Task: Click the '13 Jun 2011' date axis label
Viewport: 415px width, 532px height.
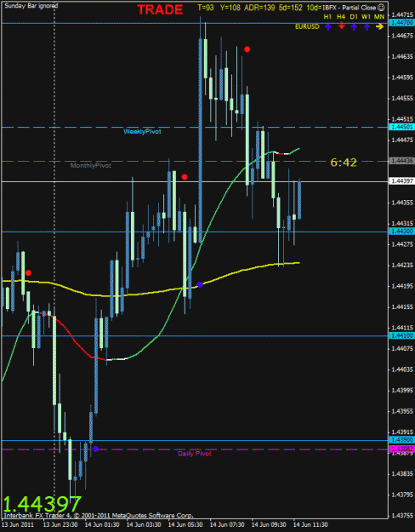Action: coord(17,524)
